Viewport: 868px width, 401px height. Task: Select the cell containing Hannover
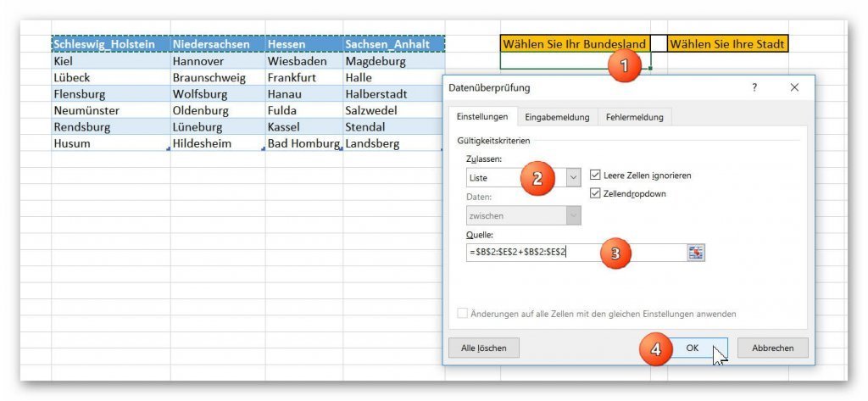pos(218,60)
